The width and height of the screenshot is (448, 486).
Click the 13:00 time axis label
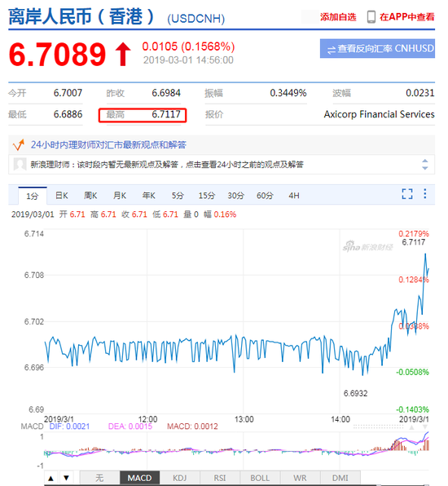[x=244, y=419]
